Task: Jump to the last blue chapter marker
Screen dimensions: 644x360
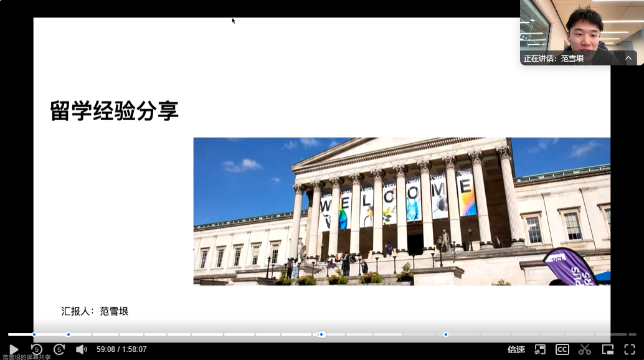Action: [x=446, y=334]
